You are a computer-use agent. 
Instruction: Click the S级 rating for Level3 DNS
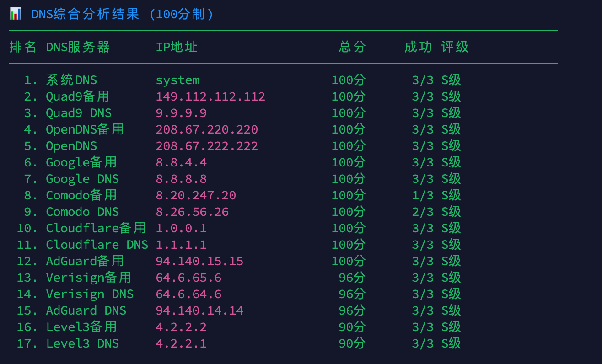[x=451, y=343]
